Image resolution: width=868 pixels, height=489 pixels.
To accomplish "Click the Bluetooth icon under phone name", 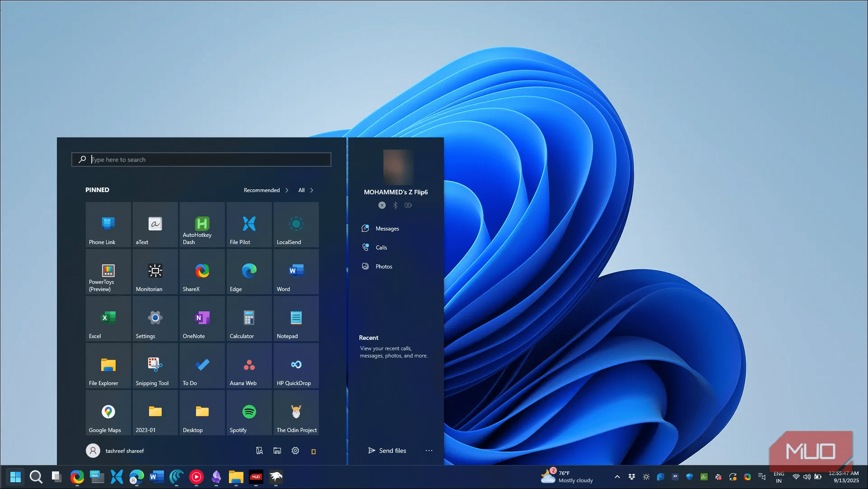I will pos(395,205).
